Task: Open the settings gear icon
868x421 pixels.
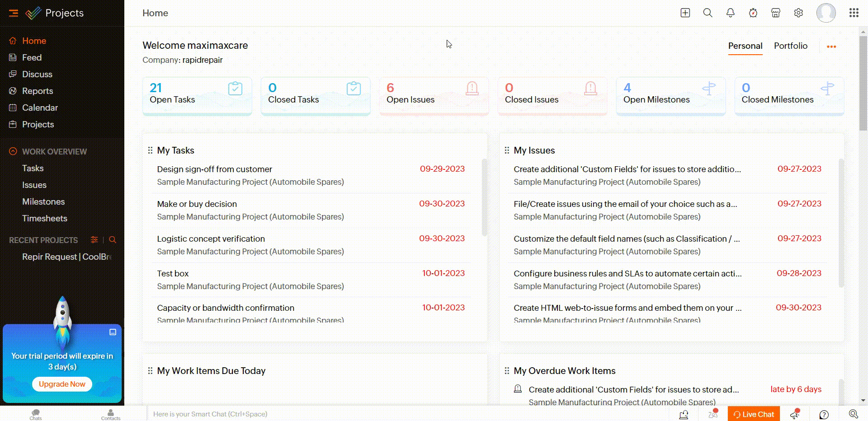Action: pyautogui.click(x=798, y=13)
